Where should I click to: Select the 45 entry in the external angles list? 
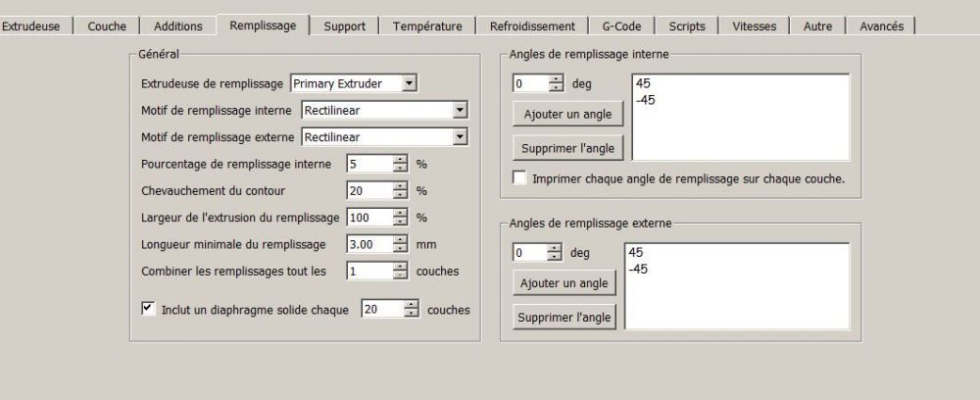632,252
